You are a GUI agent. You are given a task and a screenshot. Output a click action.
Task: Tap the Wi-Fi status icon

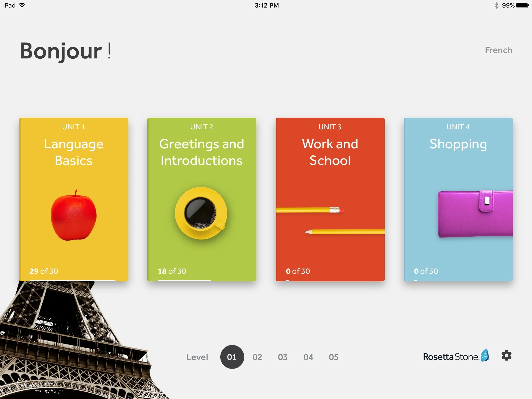[22, 5]
